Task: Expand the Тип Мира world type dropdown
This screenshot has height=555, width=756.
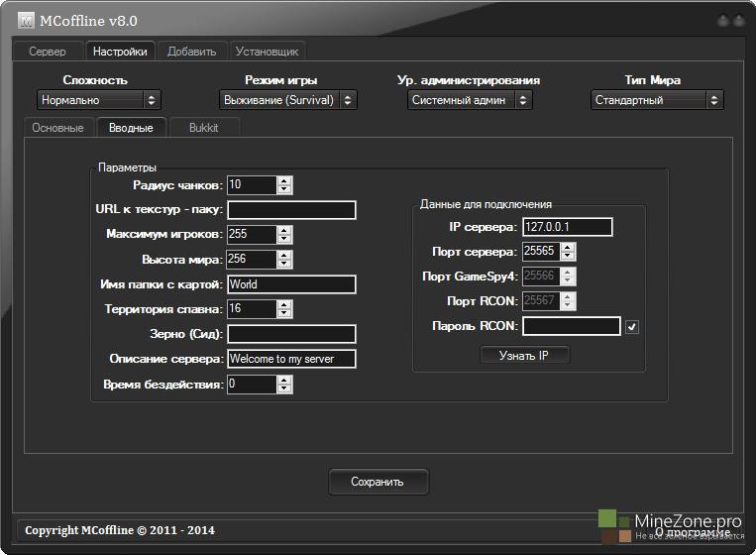Action: pos(657,100)
